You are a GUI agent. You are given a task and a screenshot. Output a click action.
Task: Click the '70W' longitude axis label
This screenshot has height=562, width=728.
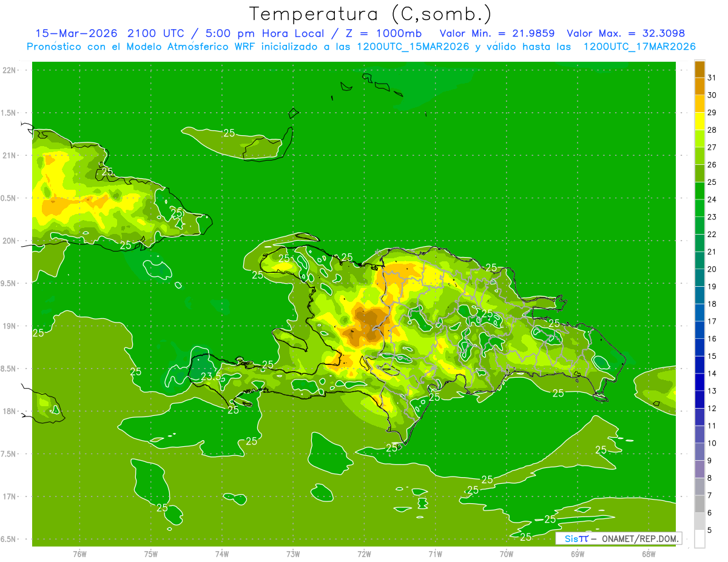(x=507, y=554)
